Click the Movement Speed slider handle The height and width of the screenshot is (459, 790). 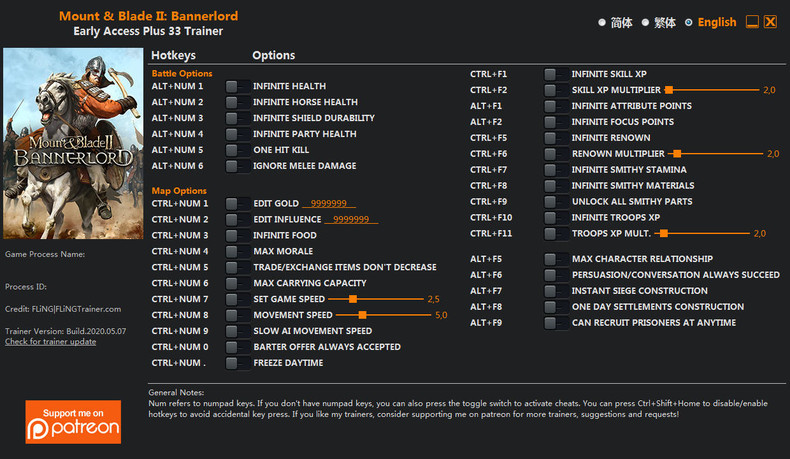pyautogui.click(x=362, y=315)
